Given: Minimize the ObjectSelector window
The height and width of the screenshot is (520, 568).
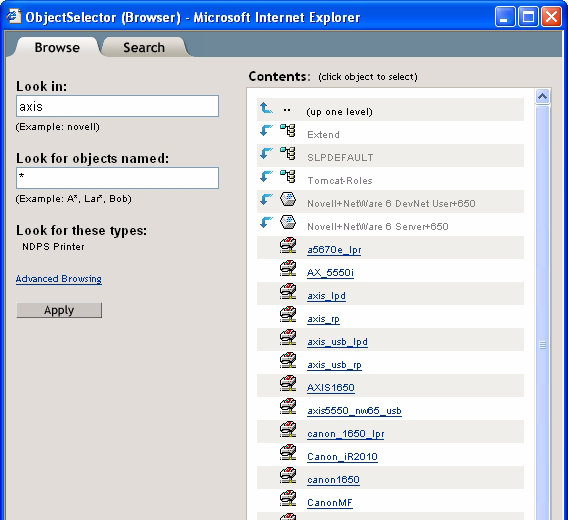Looking at the screenshot, I should (x=505, y=17).
